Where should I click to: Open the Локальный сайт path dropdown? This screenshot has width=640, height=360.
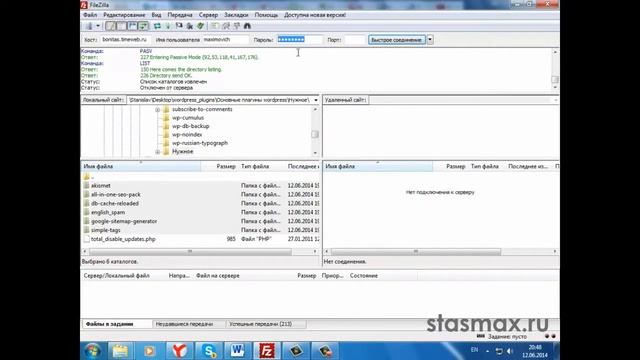(316, 100)
